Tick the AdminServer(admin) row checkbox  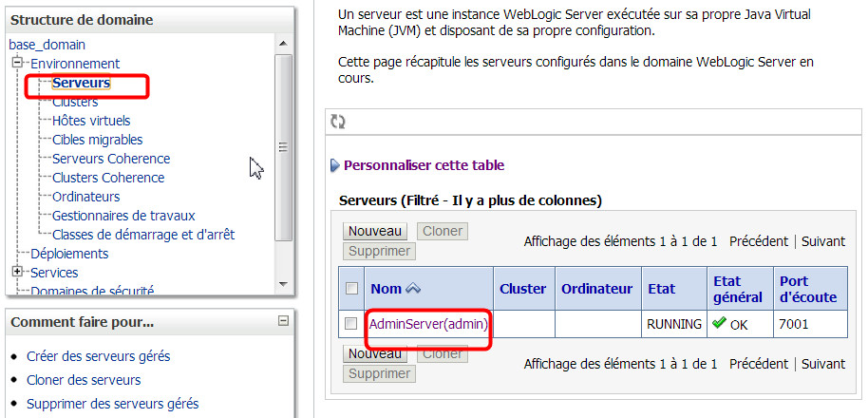(x=351, y=324)
